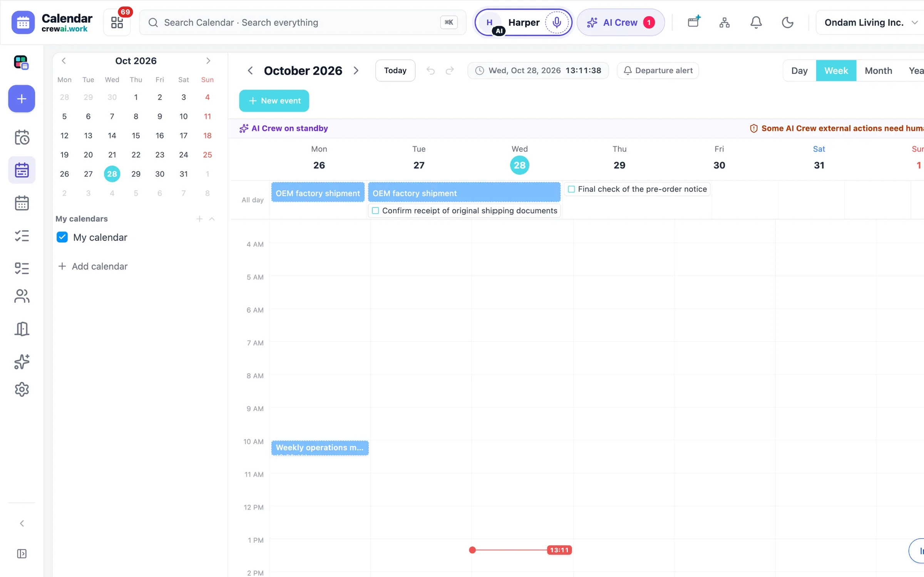This screenshot has height=577, width=924.
Task: Open the AI Crew button
Action: 620,22
